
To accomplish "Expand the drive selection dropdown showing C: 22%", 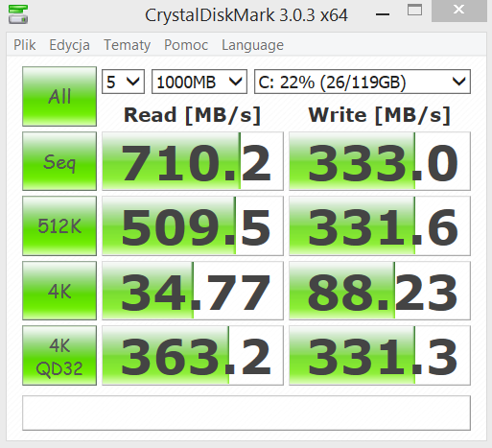I will (x=363, y=82).
